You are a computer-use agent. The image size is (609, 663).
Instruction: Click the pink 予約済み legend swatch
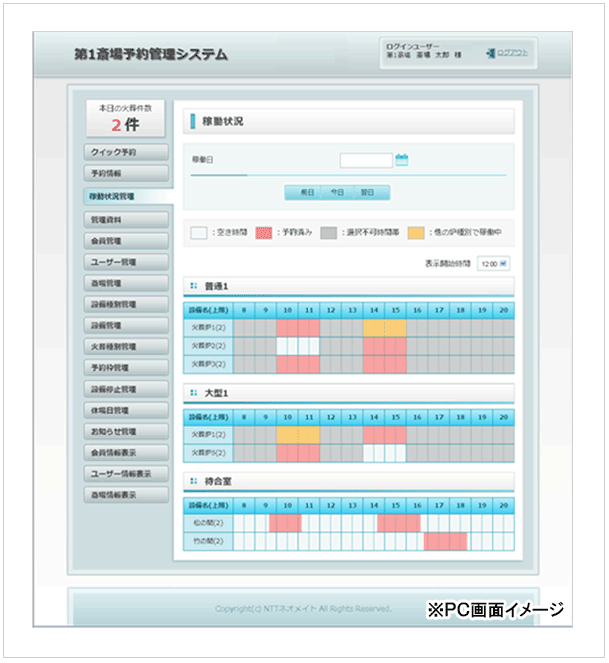265,232
